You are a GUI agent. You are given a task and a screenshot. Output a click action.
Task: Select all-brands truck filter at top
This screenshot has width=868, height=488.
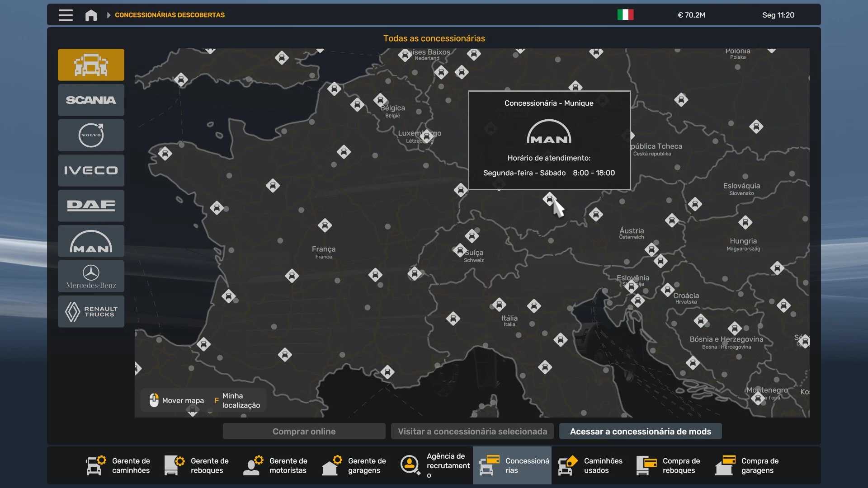click(91, 65)
